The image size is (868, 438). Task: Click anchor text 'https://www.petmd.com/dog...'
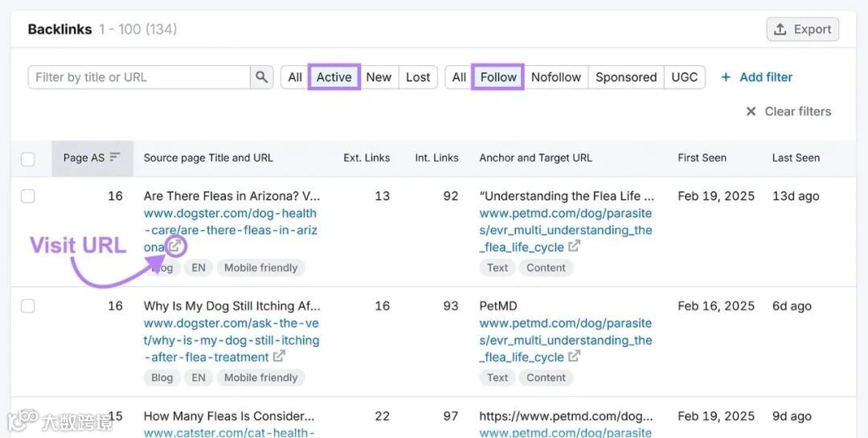(x=566, y=415)
